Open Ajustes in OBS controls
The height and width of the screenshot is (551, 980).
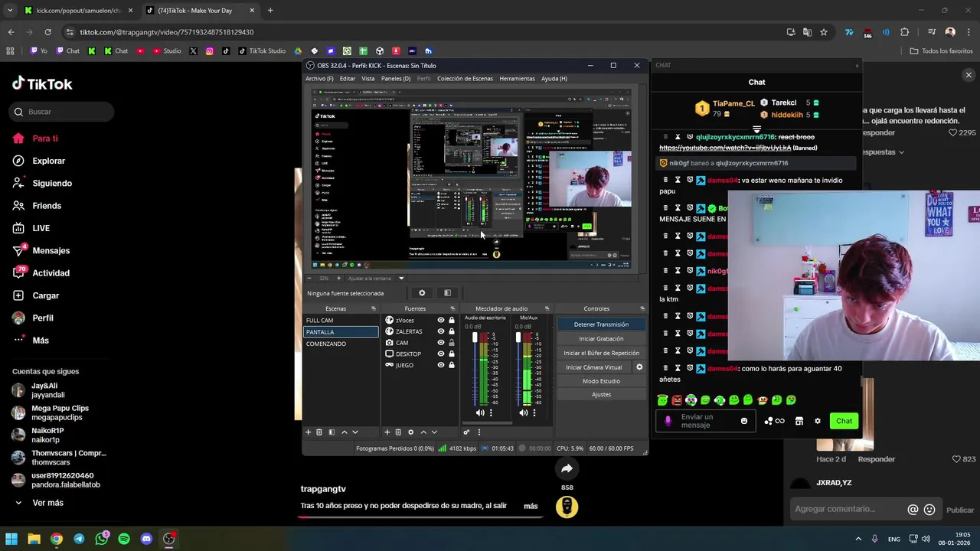pyautogui.click(x=601, y=395)
